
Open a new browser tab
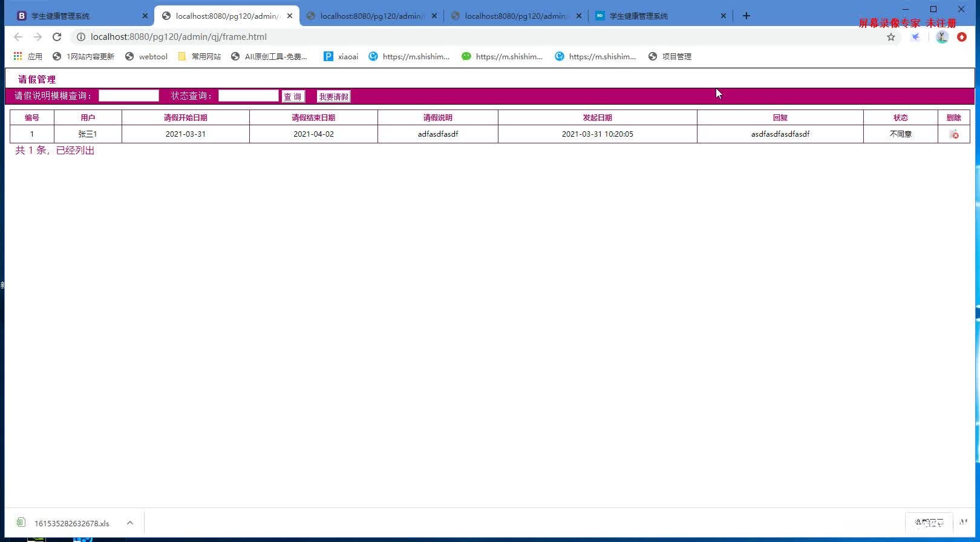(x=746, y=16)
